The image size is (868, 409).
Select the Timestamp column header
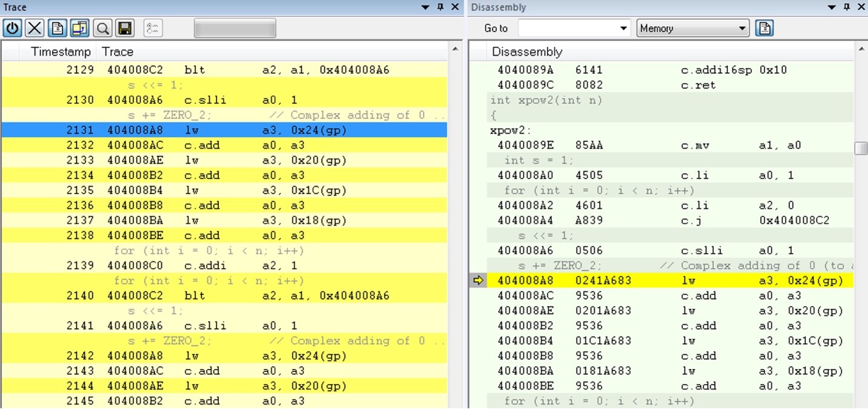pyautogui.click(x=61, y=52)
